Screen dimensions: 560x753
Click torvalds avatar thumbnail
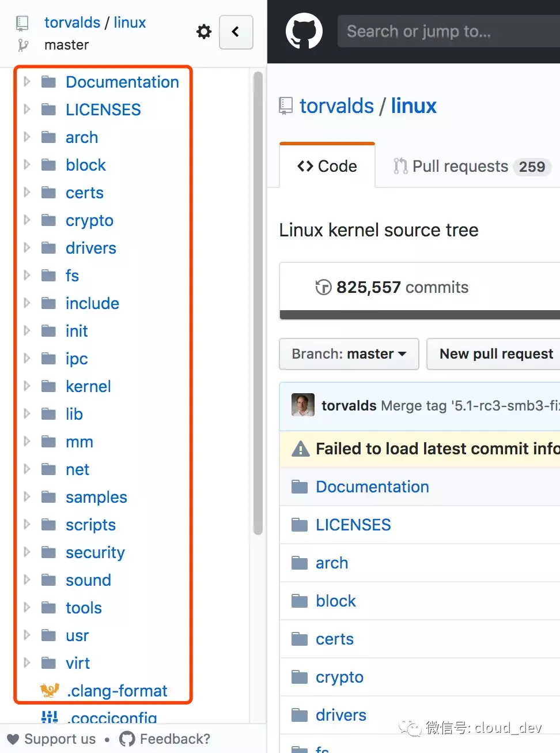(x=303, y=405)
